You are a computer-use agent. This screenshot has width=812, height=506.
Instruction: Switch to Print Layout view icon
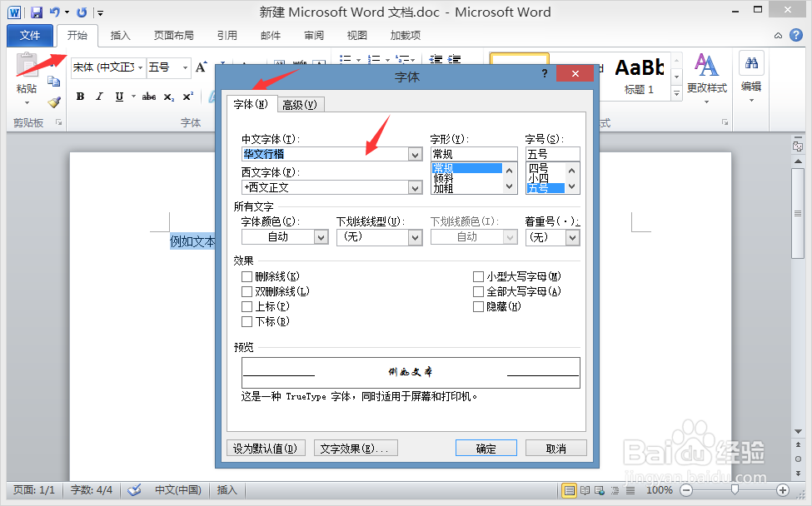click(x=569, y=490)
